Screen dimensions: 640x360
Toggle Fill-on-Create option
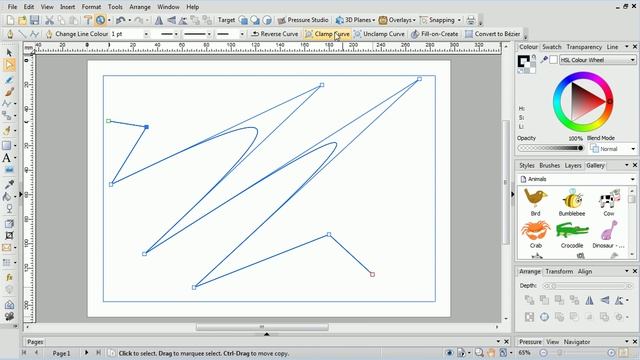click(434, 34)
